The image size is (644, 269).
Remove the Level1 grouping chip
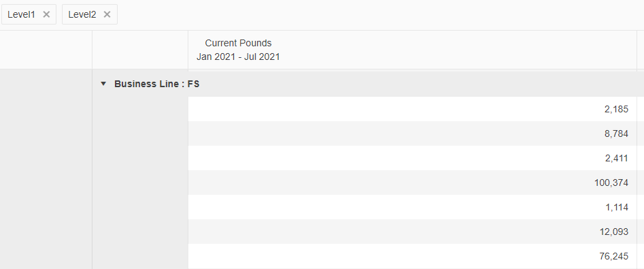click(x=46, y=14)
